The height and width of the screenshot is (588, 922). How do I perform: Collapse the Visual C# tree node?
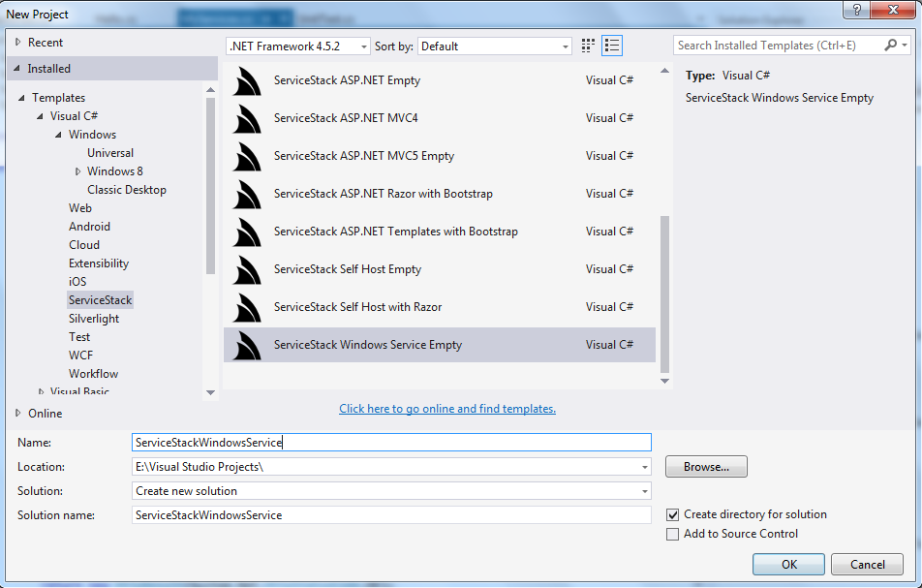40,116
